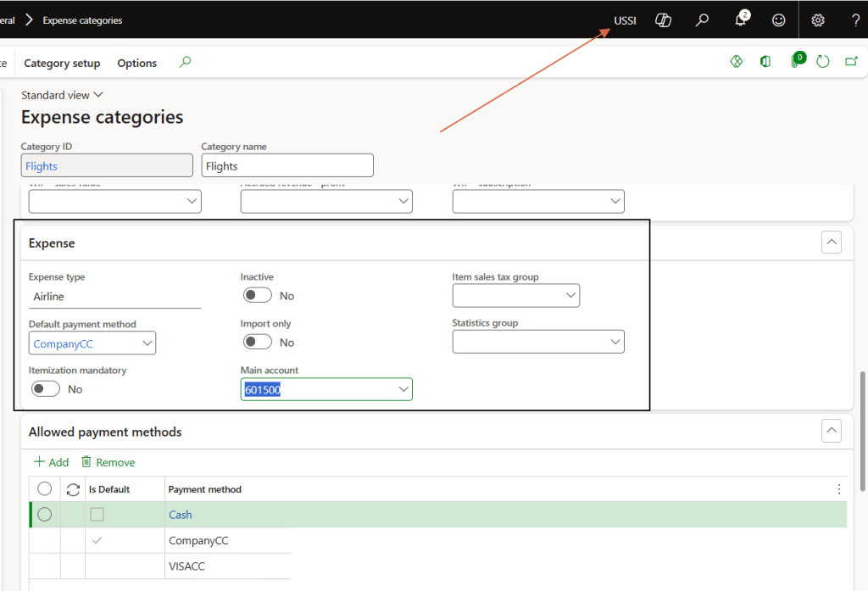Click the Category name input field
The width and height of the screenshot is (868, 591).
click(287, 165)
